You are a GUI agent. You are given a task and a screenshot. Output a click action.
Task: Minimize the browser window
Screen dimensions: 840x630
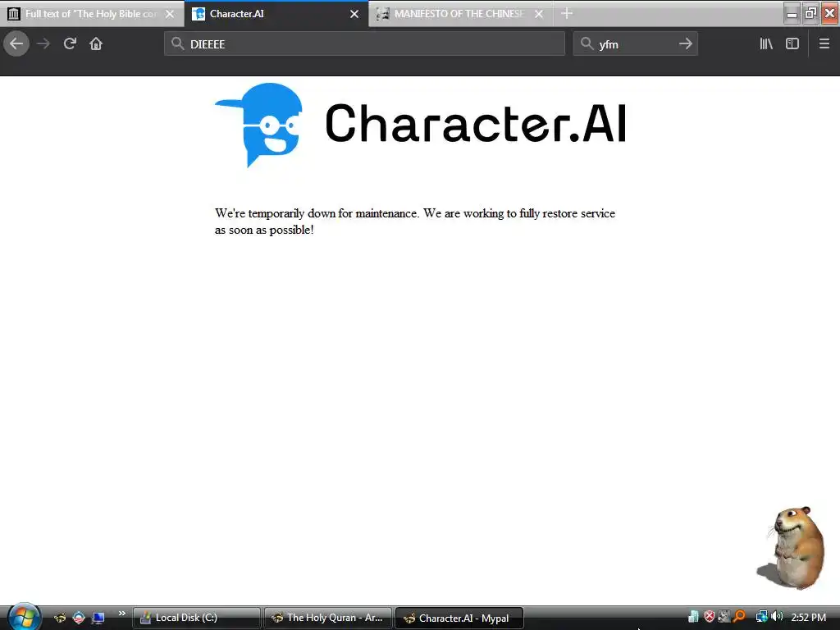792,13
